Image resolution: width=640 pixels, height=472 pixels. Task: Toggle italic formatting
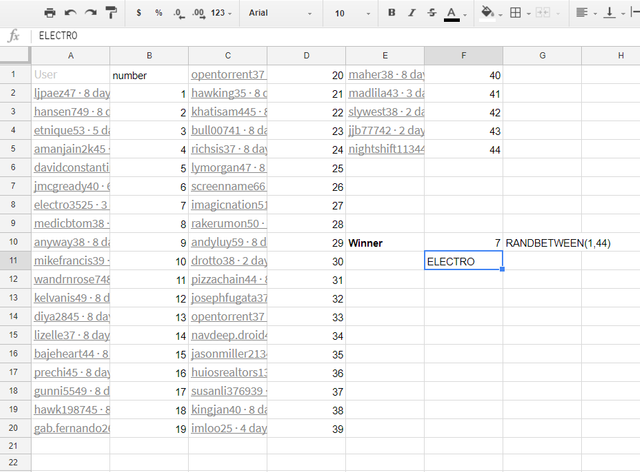click(x=411, y=13)
